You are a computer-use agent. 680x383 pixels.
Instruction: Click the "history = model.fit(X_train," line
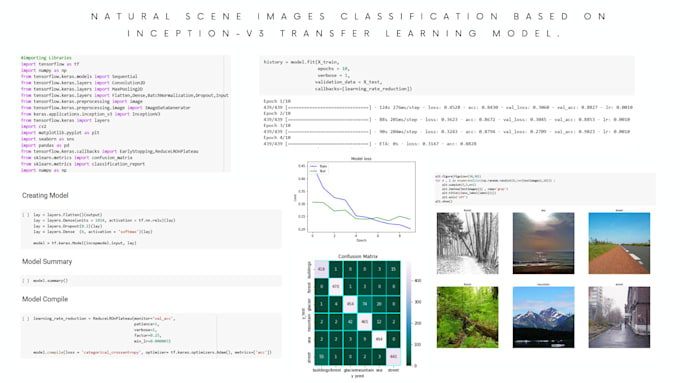(x=301, y=62)
